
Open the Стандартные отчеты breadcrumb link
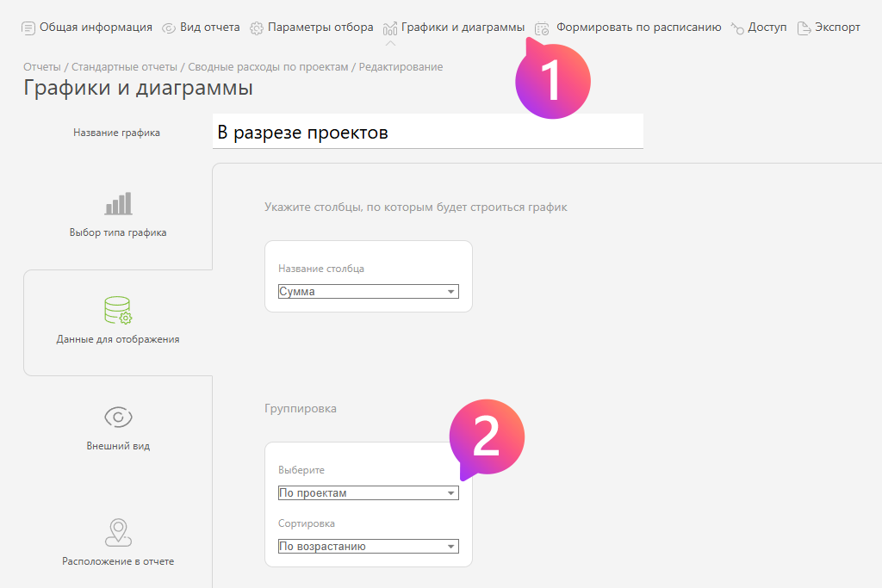[127, 67]
